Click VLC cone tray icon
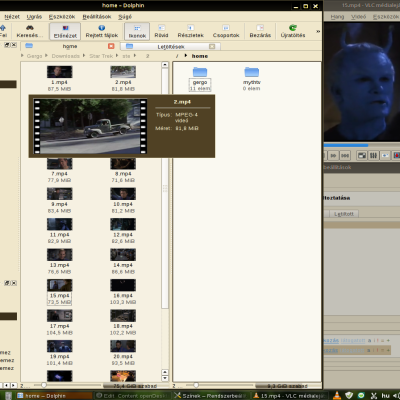400x400 pixels. [337, 395]
